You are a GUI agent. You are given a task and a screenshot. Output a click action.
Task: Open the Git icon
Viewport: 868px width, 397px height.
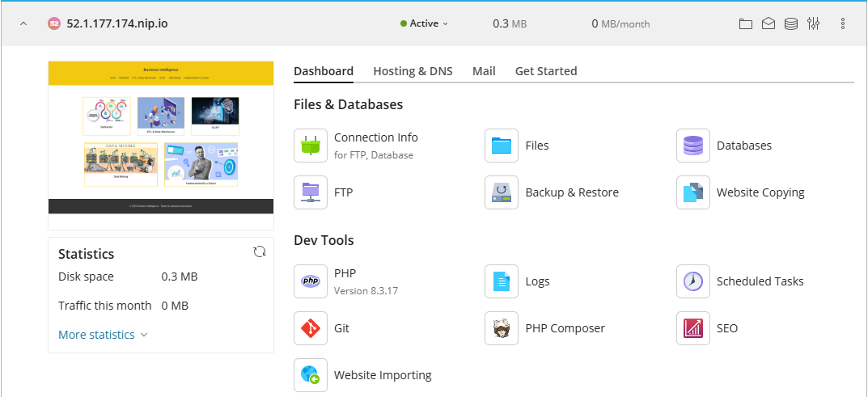click(311, 328)
